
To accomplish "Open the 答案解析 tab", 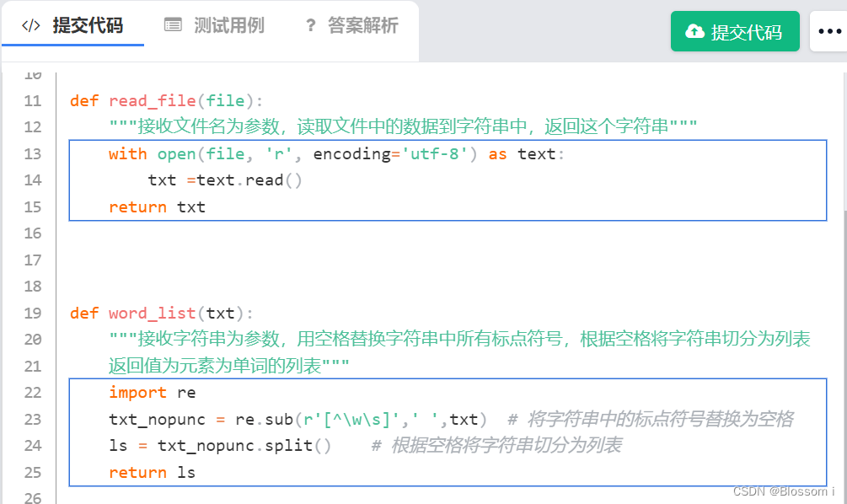I will coord(351,25).
